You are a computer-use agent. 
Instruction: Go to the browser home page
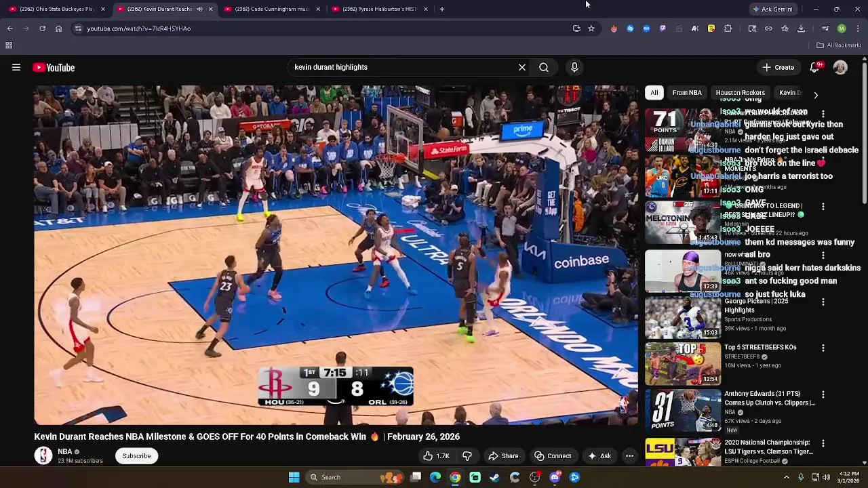58,28
